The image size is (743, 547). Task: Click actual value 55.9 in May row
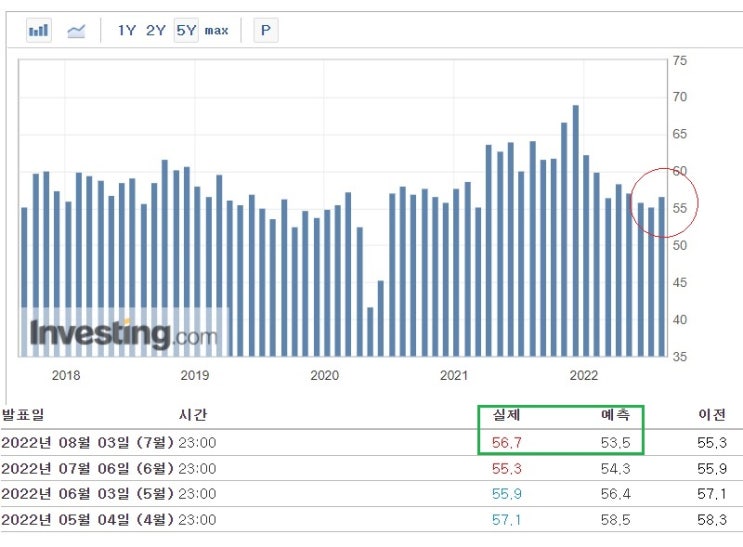click(x=507, y=494)
